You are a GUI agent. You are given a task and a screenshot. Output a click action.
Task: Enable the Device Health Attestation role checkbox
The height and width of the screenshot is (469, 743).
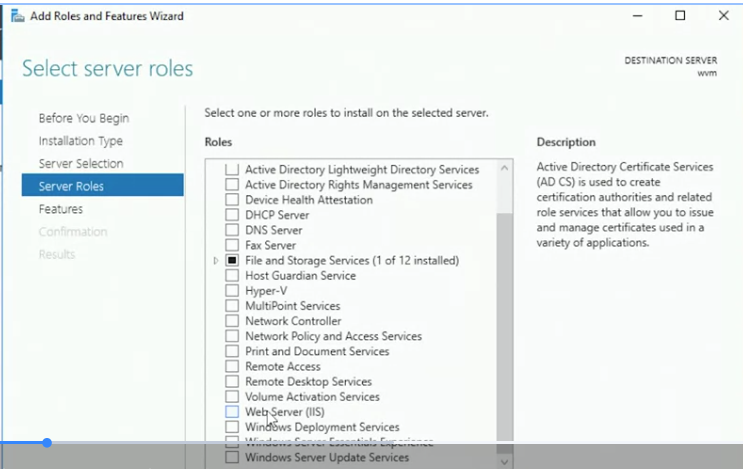pos(232,199)
